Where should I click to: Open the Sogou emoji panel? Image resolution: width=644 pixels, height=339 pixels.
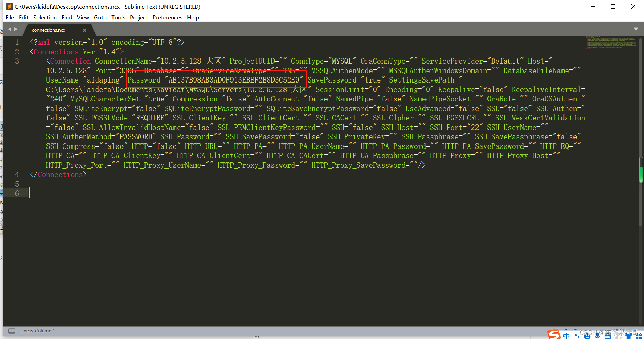587,336
